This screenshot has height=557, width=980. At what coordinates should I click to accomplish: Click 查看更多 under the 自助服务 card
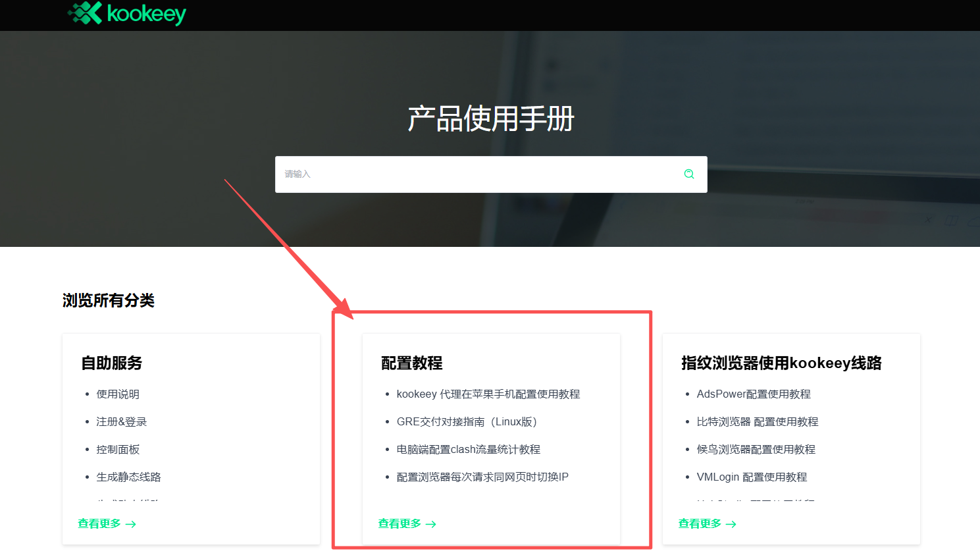click(x=98, y=523)
